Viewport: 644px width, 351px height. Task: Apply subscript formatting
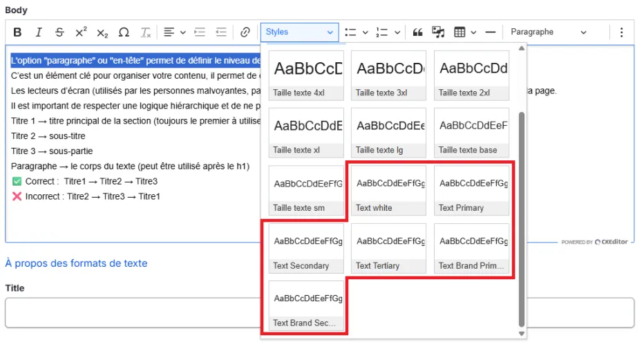[102, 32]
